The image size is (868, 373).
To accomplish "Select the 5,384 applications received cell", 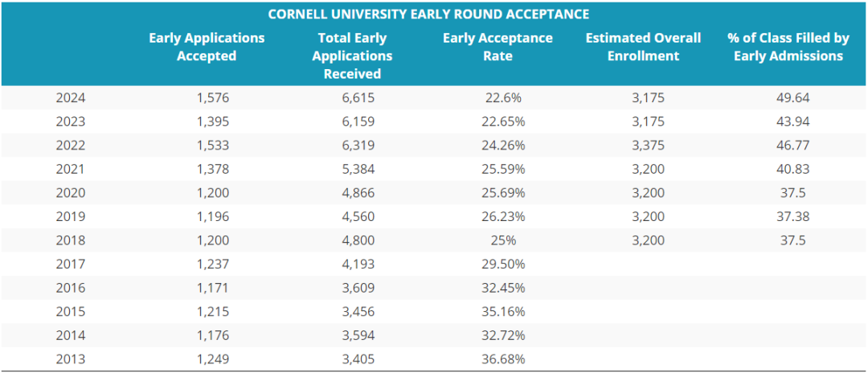I will pos(358,169).
